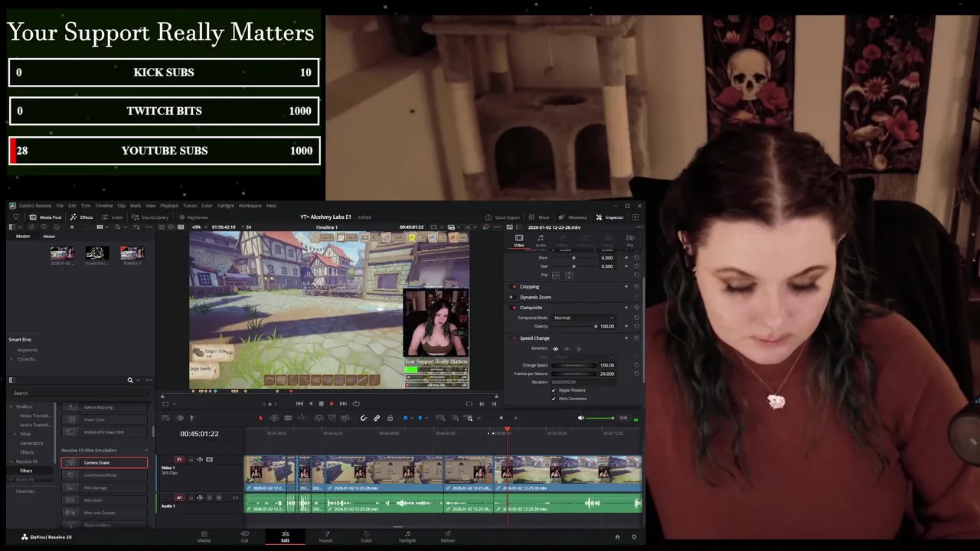Open the Playback menu

[x=169, y=206]
